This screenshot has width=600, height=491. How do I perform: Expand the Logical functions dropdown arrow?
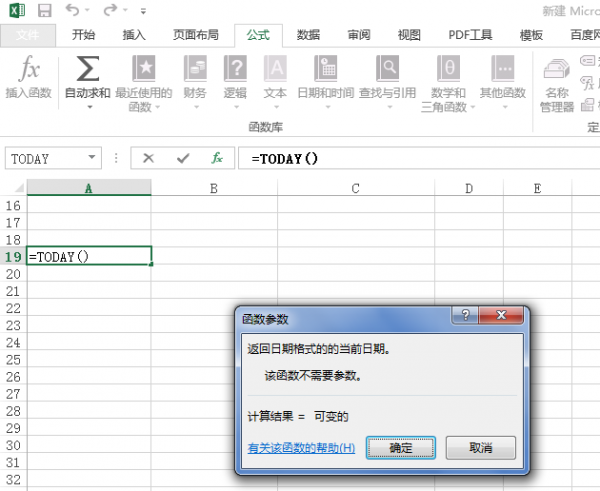[236, 108]
